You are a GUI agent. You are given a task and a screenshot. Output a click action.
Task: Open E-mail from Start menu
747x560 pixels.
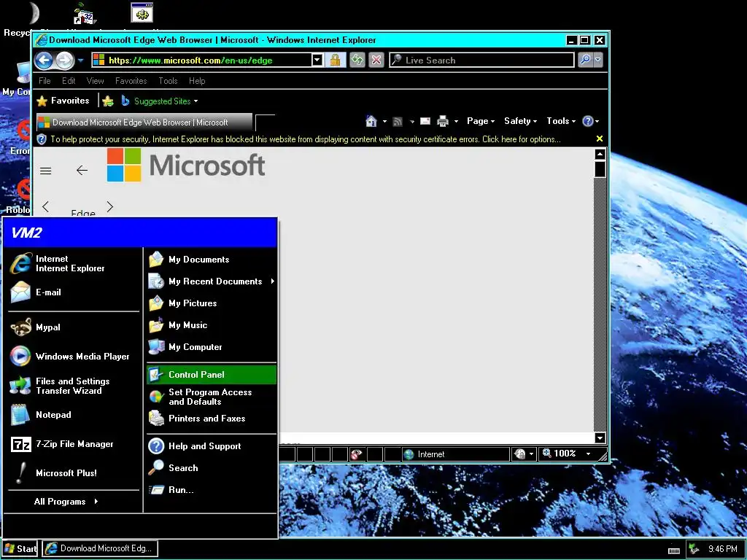74,292
